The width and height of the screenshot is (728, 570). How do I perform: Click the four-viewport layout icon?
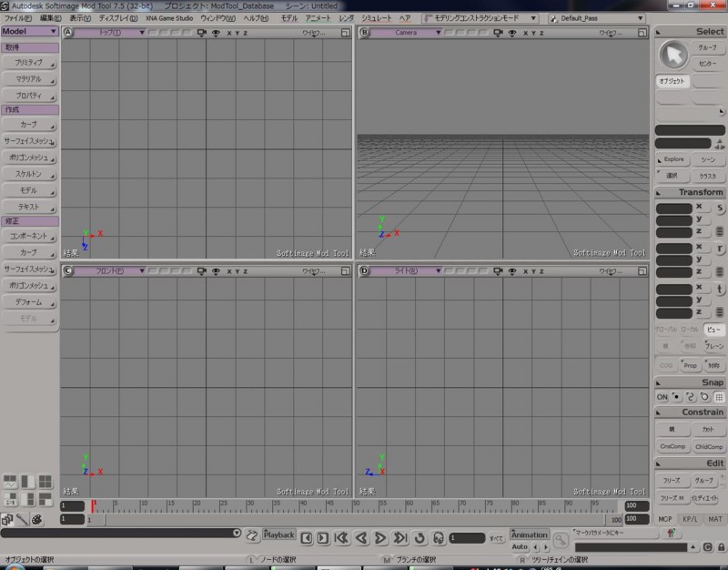[x=45, y=482]
